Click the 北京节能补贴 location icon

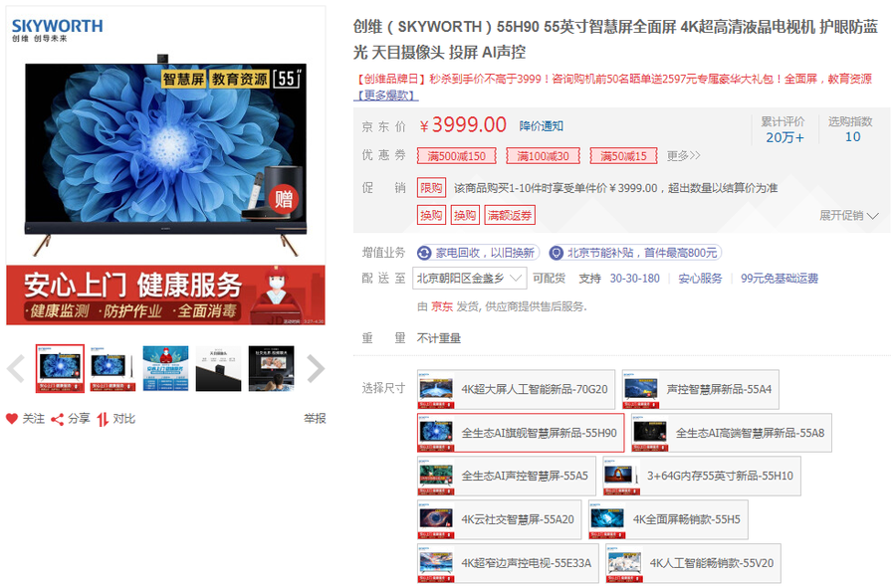(557, 253)
